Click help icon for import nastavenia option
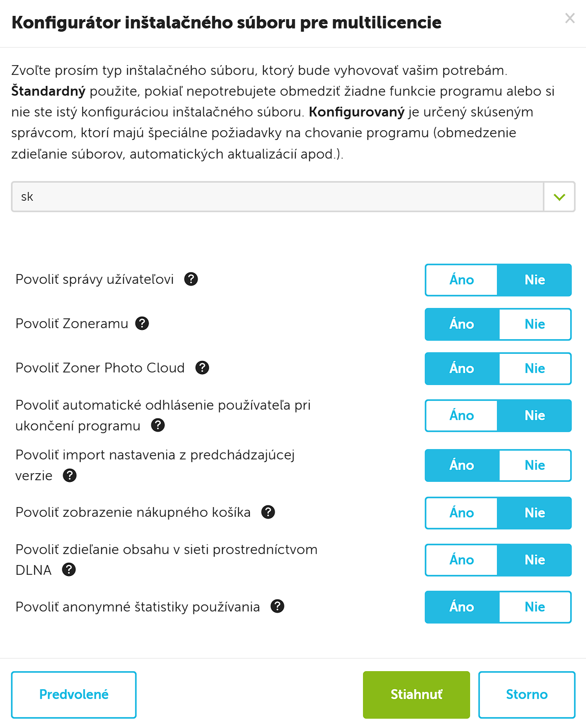 tap(70, 475)
